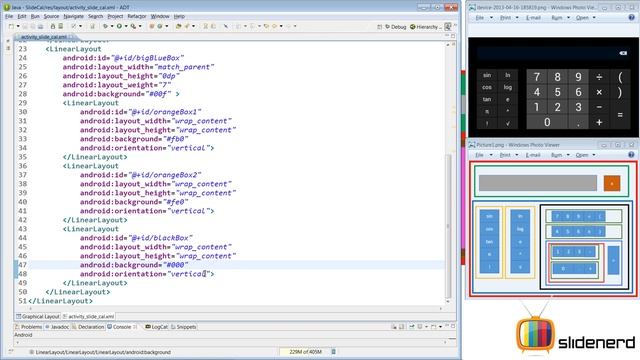
Task: Click the 7 key in calculator image
Action: tap(537, 77)
